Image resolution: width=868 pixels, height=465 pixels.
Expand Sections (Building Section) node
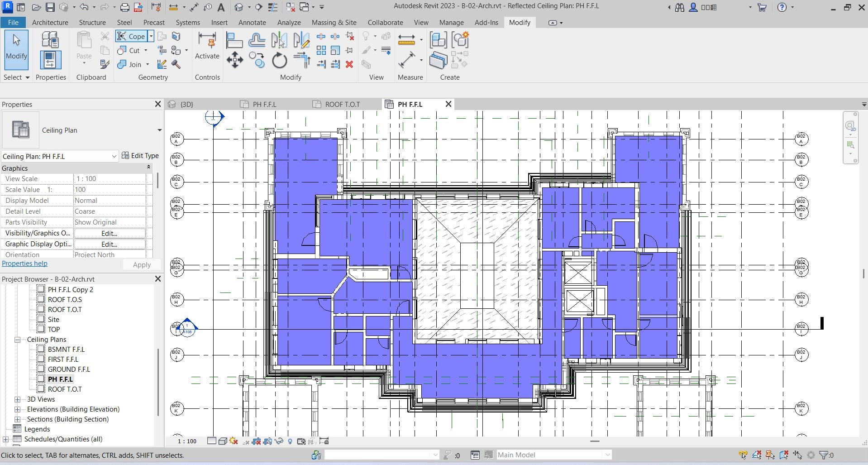tap(17, 419)
